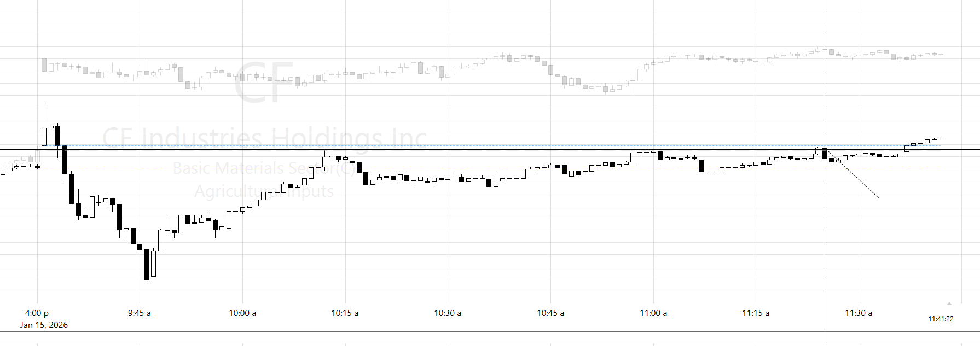This screenshot has width=980, height=346.
Task: Click the Basic Materials Sector watermark text
Action: click(x=263, y=168)
